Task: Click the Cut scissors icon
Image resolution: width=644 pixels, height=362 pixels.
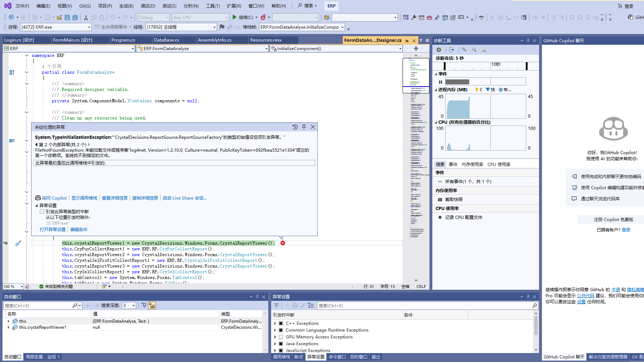Action: pos(86,17)
